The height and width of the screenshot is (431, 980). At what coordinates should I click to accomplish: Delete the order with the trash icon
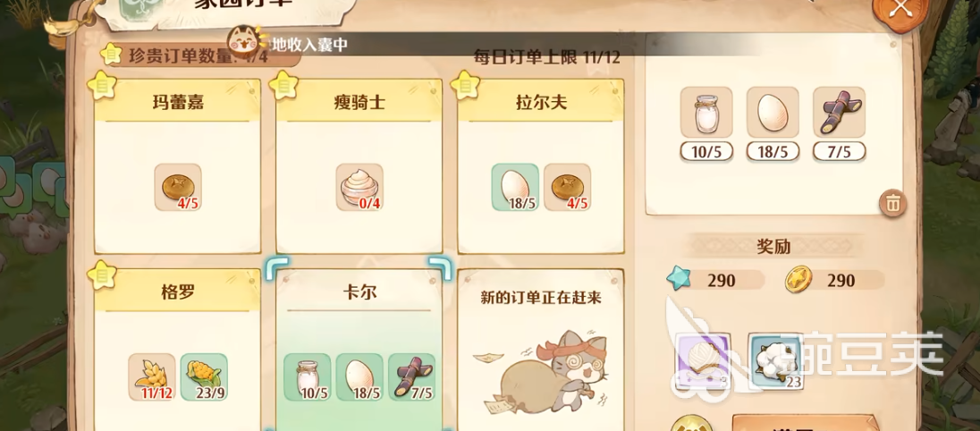(893, 203)
